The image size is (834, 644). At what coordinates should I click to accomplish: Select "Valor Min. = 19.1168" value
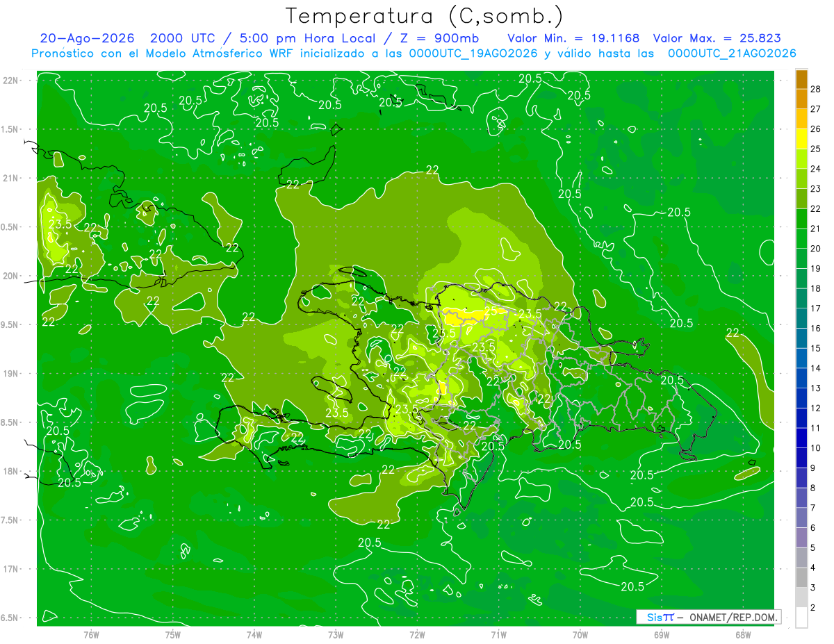click(573, 38)
